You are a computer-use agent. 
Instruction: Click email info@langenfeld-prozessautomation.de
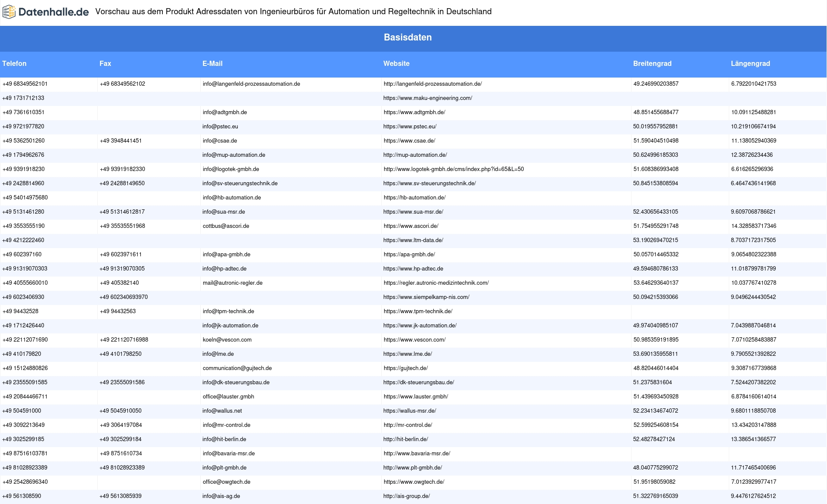click(251, 84)
